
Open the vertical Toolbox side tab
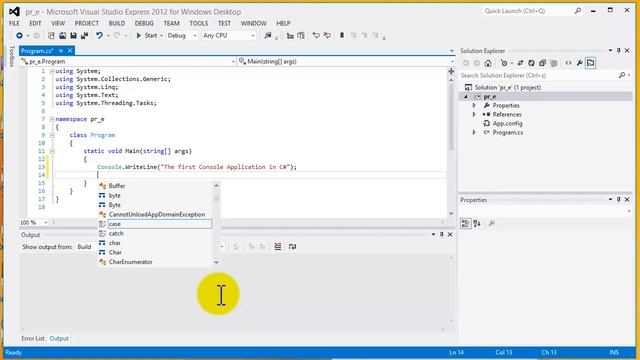12,56
